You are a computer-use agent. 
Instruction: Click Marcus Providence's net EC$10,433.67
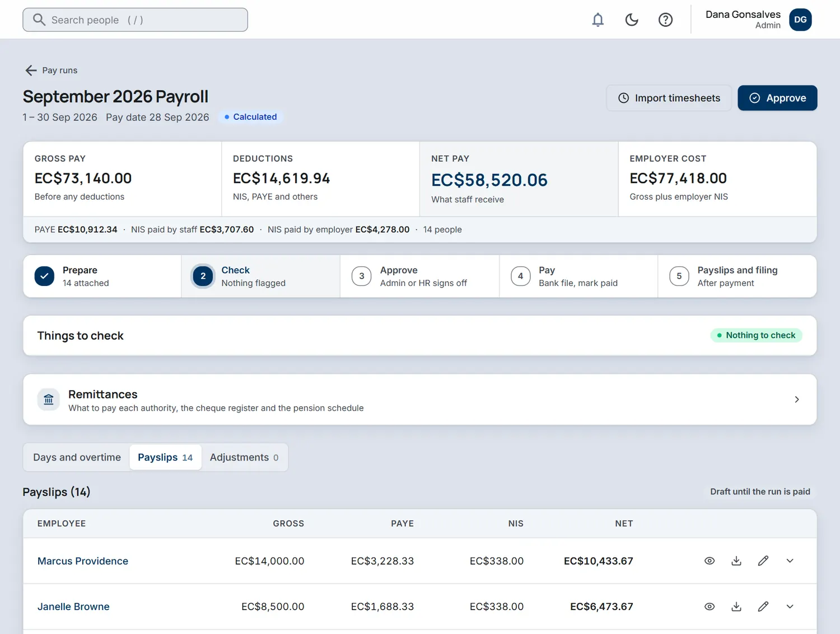[x=599, y=561]
